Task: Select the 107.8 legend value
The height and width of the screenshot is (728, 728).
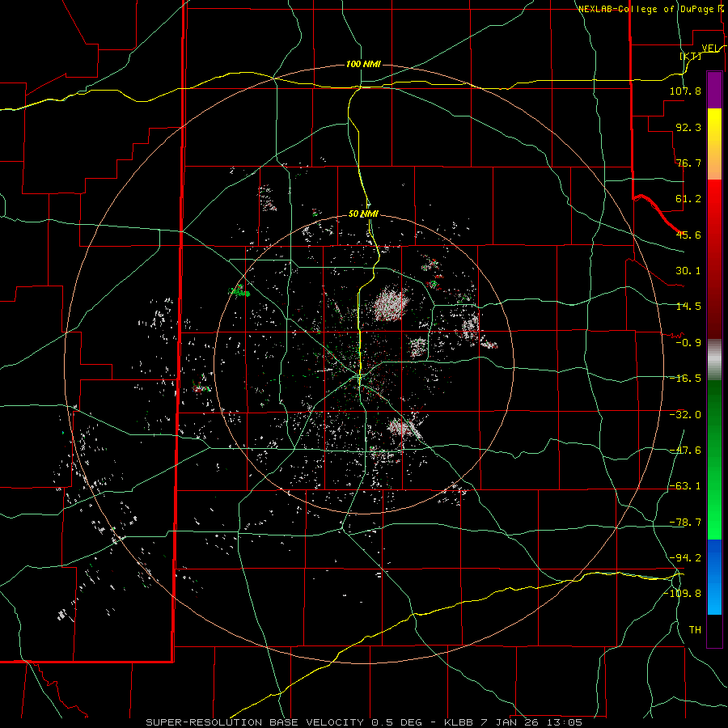Action: point(685,91)
